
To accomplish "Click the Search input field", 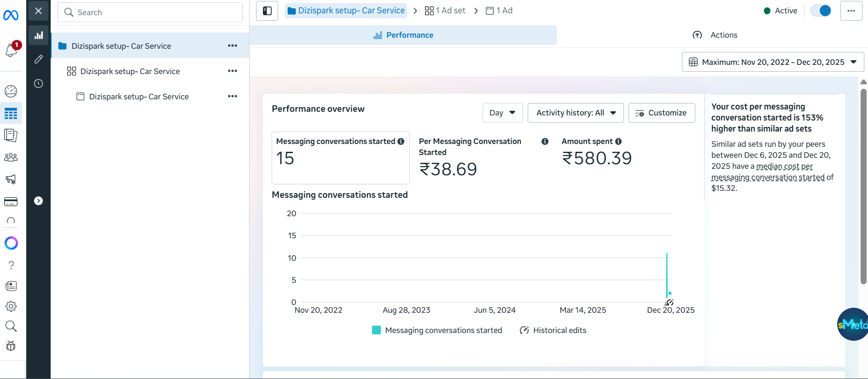I will [150, 12].
